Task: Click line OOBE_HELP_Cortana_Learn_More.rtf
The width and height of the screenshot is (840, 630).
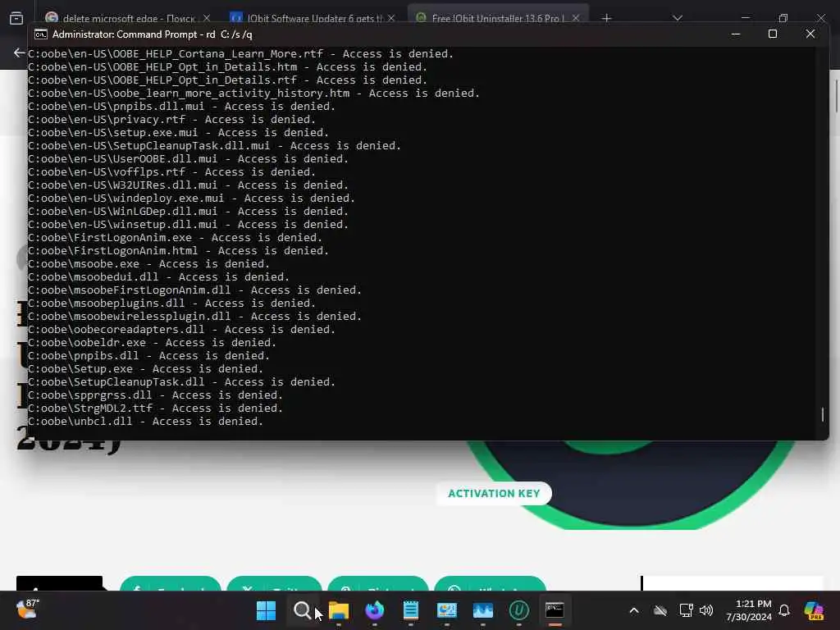Action: pyautogui.click(x=240, y=54)
